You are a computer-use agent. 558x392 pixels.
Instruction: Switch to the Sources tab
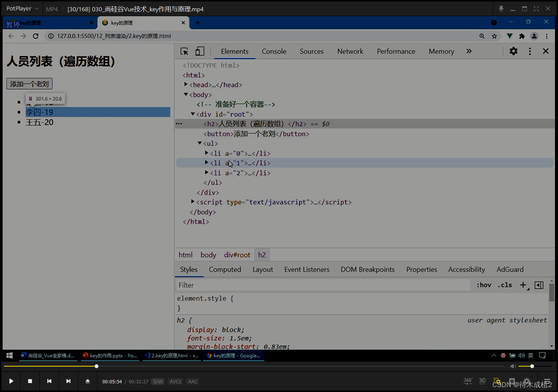[311, 51]
